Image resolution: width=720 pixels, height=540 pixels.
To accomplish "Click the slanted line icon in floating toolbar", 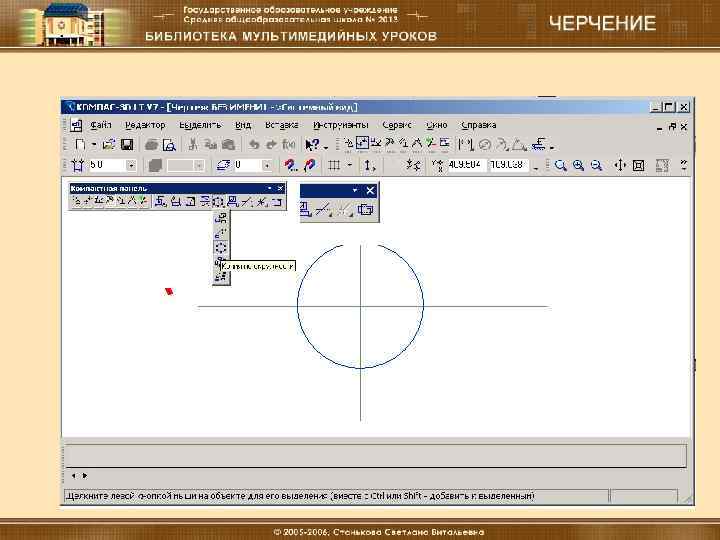I will [323, 210].
